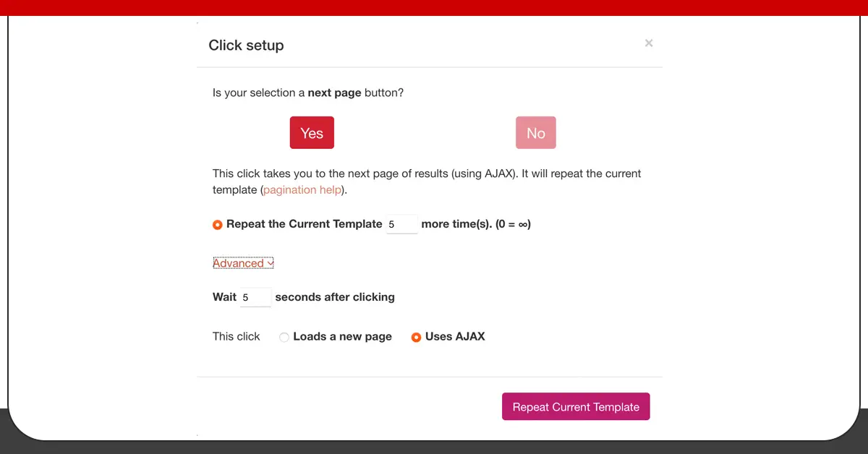Select the Loads a new page option
This screenshot has height=454, width=868.
(x=284, y=337)
